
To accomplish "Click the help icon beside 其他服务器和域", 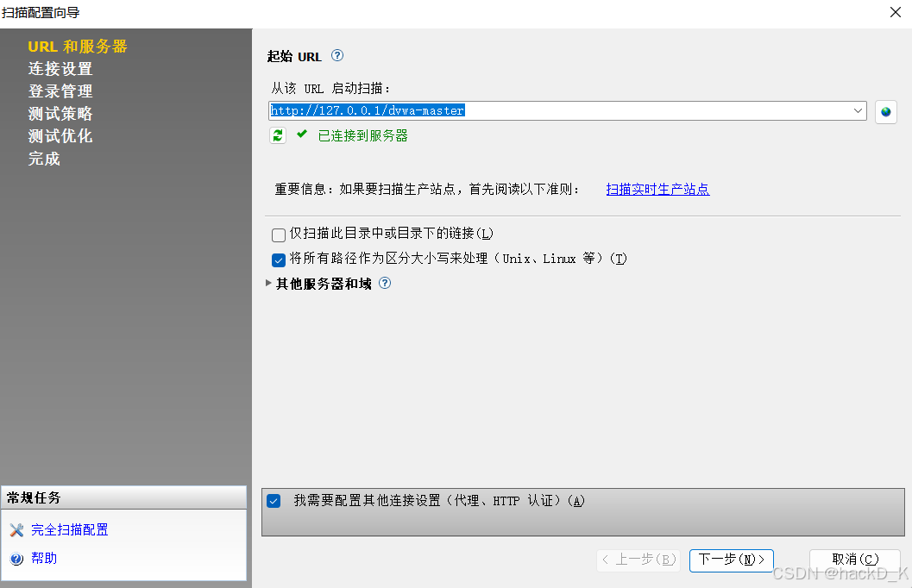I will pyautogui.click(x=385, y=283).
